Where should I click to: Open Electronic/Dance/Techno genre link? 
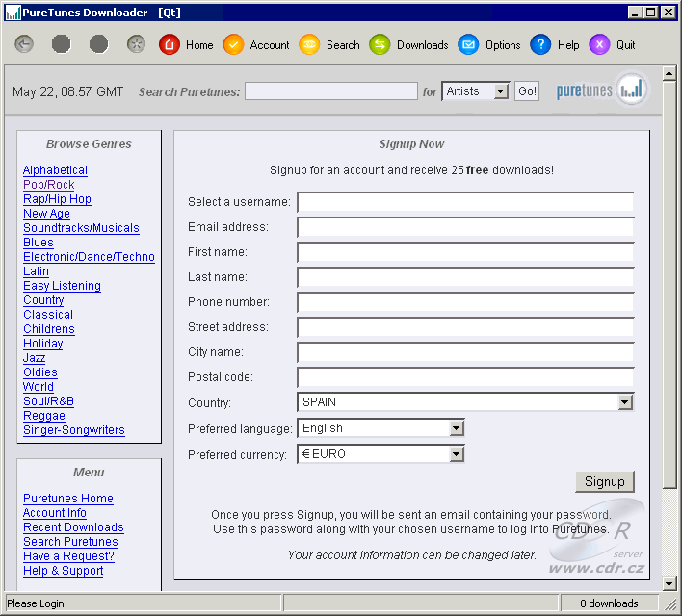90,257
